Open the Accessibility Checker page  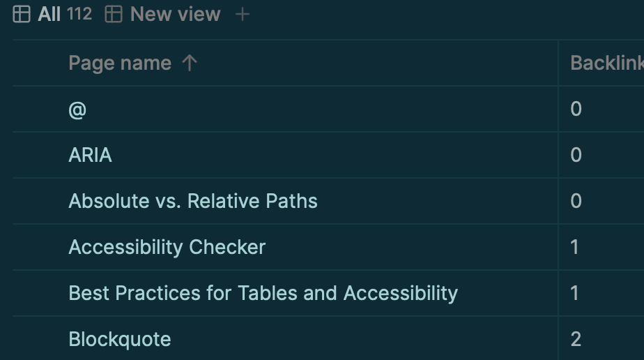pos(167,247)
